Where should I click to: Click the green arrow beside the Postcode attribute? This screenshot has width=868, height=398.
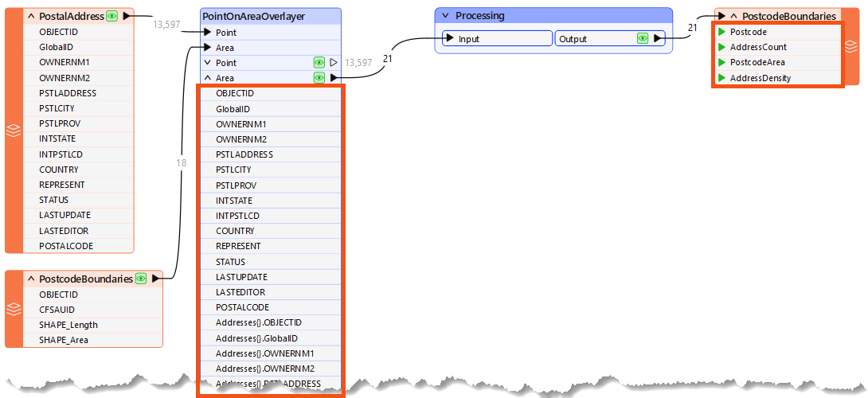[721, 32]
